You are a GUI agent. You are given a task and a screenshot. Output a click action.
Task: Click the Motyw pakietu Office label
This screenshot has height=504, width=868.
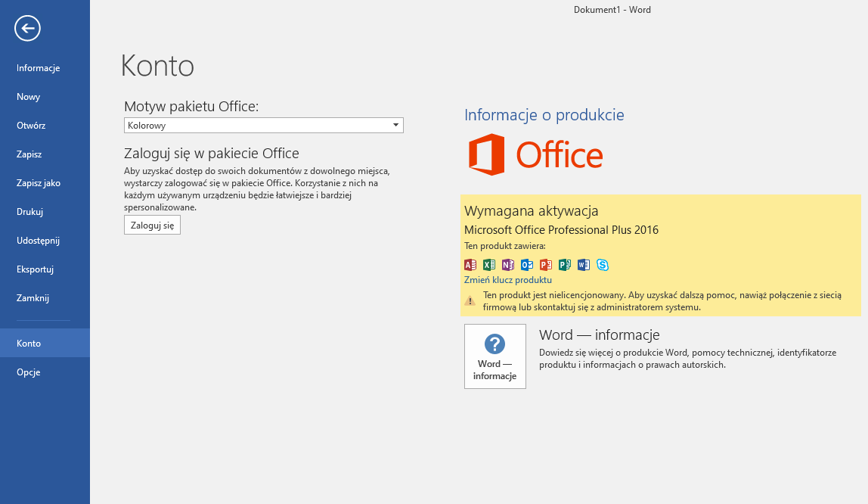[x=191, y=107]
